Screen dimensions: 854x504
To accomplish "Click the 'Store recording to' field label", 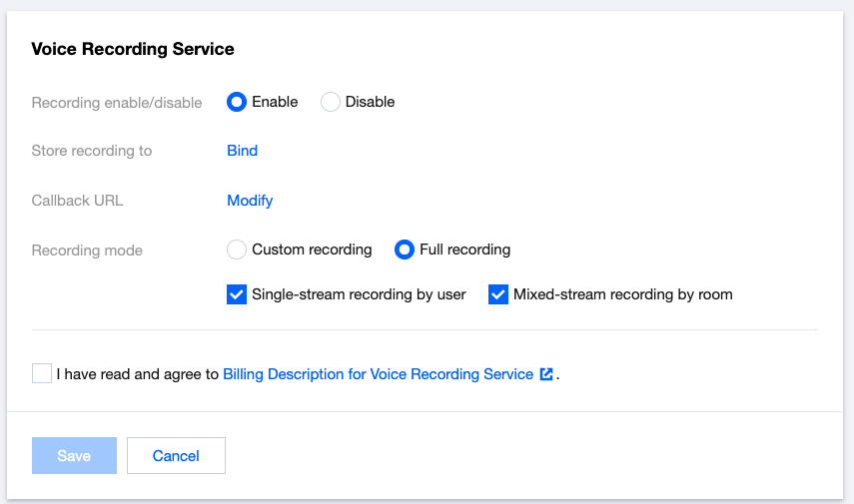I will coord(92,152).
